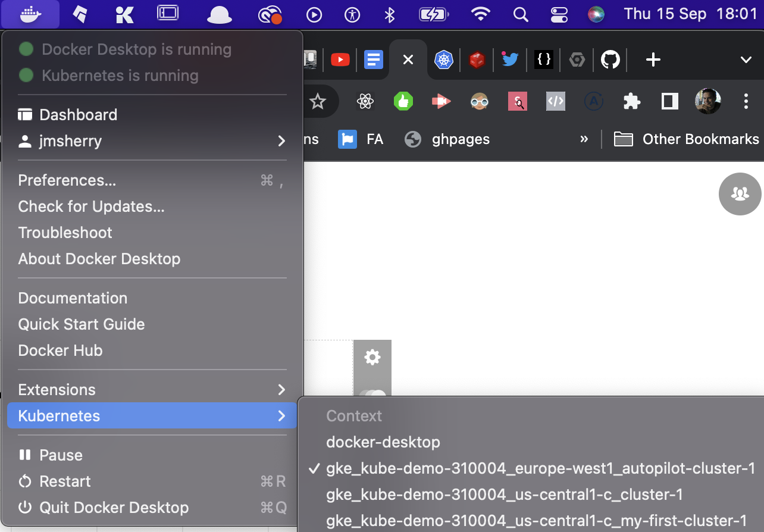Close the active browser tab
This screenshot has width=764, height=532.
coord(408,60)
